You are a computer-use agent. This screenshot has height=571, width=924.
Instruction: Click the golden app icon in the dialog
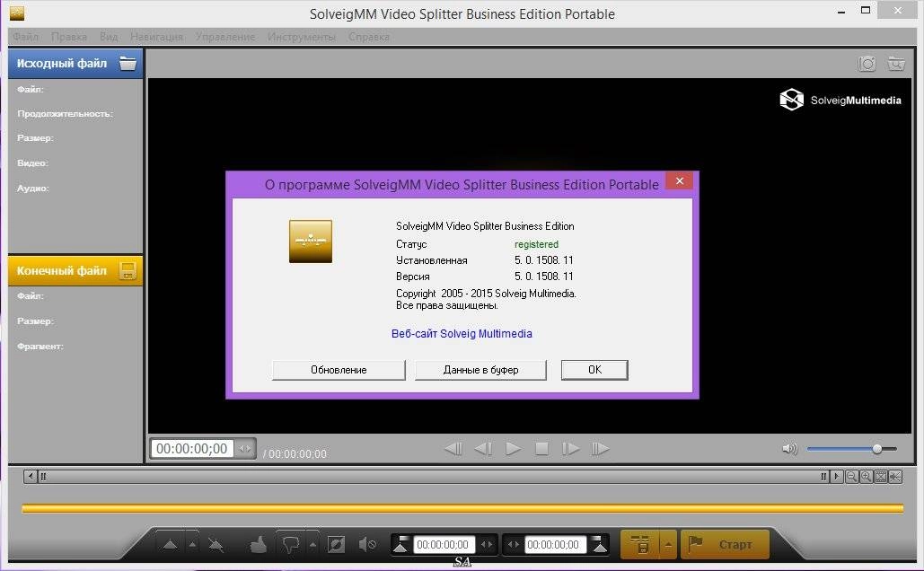[x=311, y=241]
